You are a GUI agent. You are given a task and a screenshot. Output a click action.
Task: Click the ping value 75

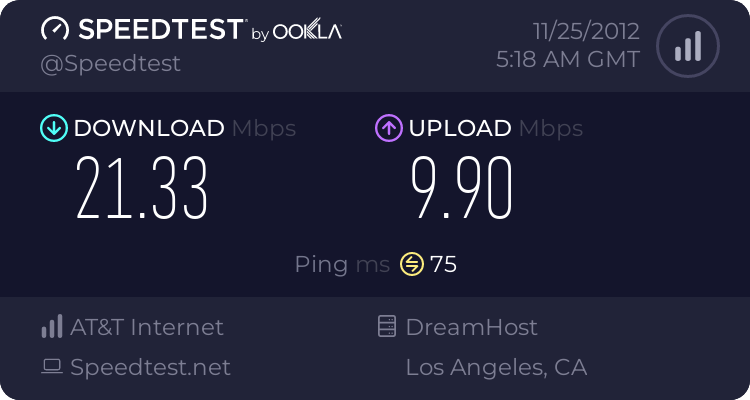pos(443,264)
